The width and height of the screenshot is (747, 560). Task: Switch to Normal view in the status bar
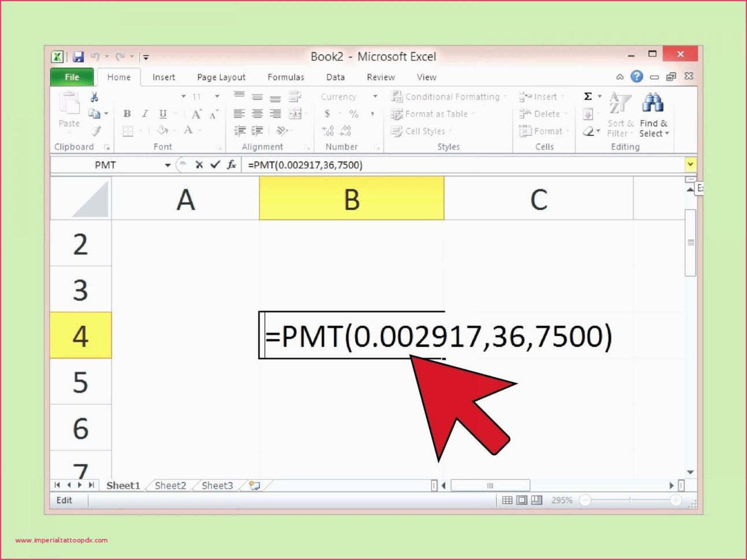point(507,500)
